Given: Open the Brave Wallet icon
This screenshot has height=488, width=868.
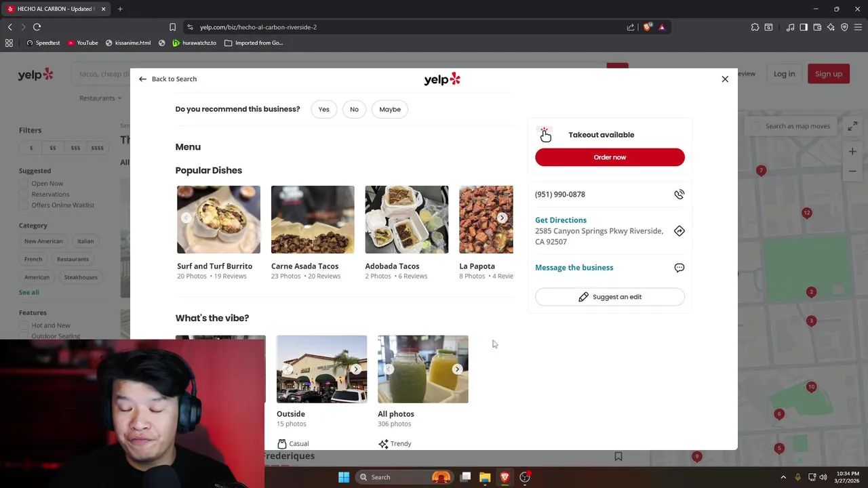Looking at the screenshot, I should (817, 27).
